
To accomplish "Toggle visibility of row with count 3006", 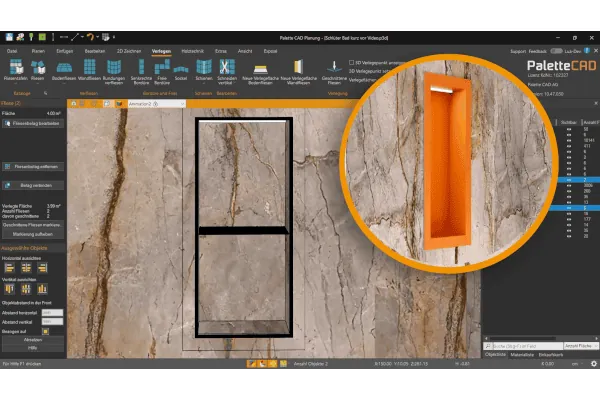I will pos(569,185).
